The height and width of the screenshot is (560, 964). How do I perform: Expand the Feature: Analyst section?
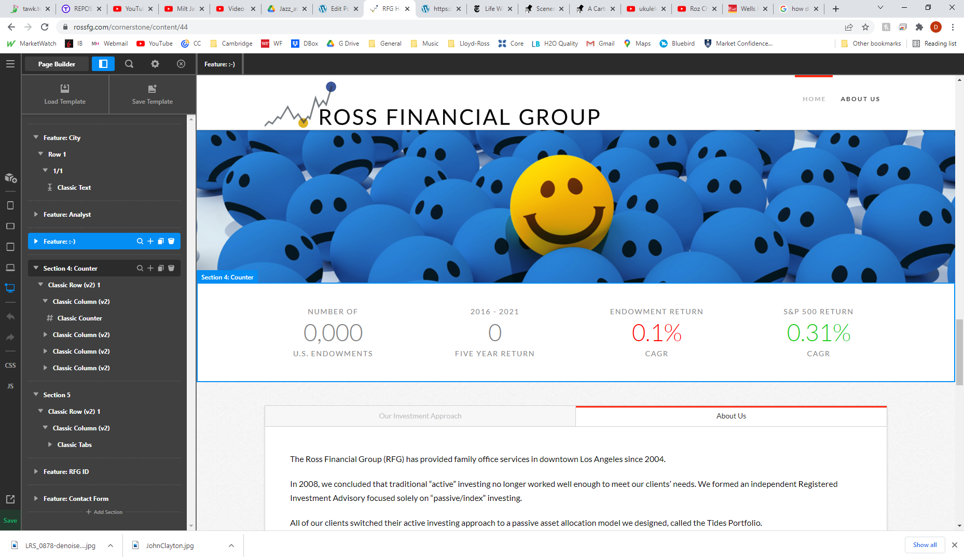coord(36,214)
